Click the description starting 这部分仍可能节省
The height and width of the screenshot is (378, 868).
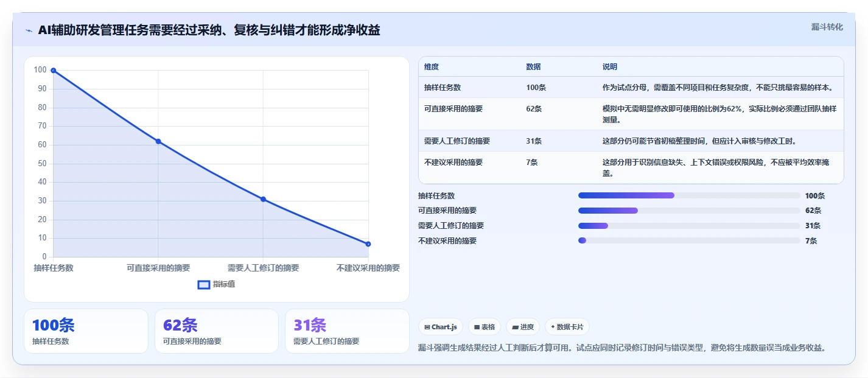click(x=699, y=141)
